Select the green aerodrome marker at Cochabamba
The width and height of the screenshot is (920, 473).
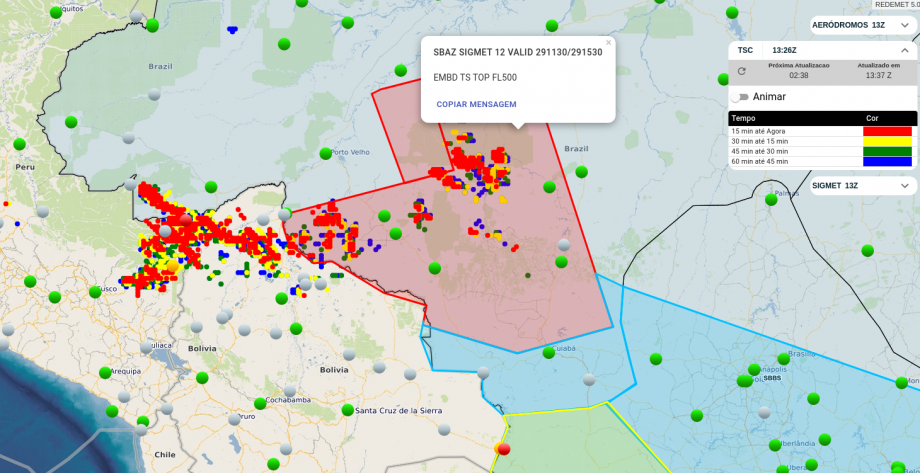260,403
